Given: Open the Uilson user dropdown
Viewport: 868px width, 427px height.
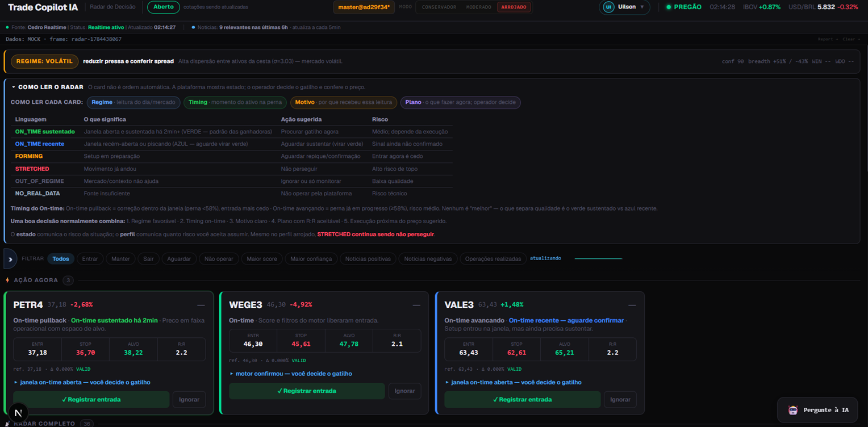Looking at the screenshot, I should tap(625, 7).
